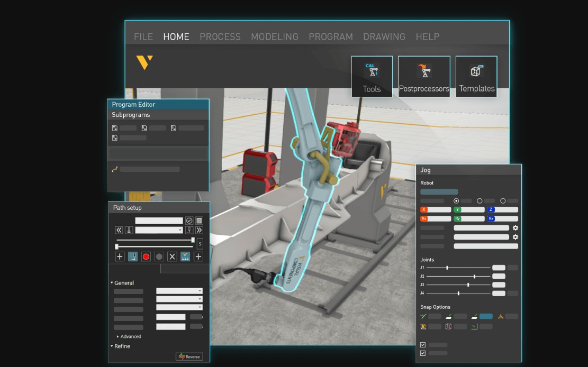588x367 pixels.
Task: Open the Templates library
Action: click(x=476, y=76)
